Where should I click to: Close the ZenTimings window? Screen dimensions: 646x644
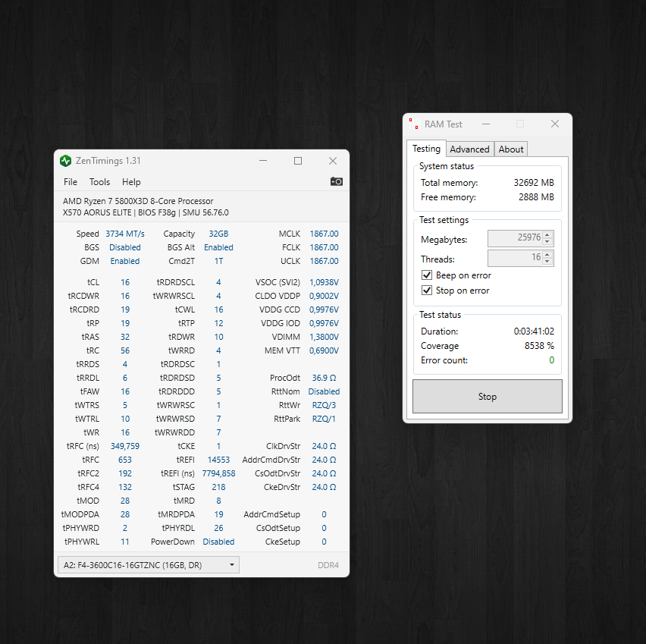[333, 161]
